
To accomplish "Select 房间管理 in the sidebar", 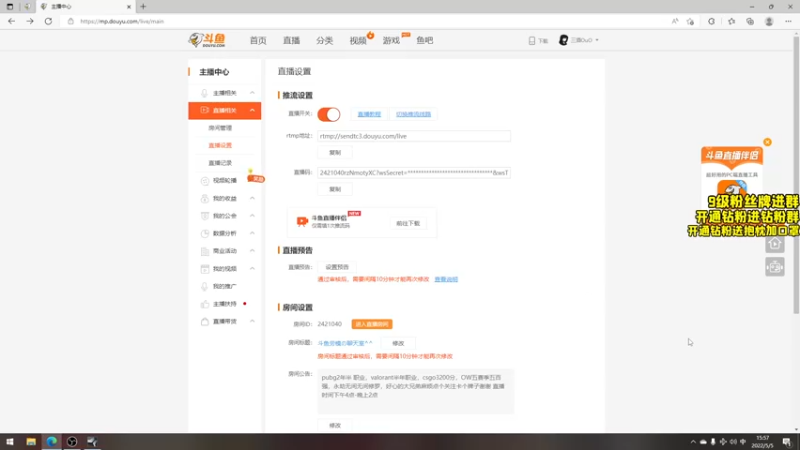I will coord(220,128).
